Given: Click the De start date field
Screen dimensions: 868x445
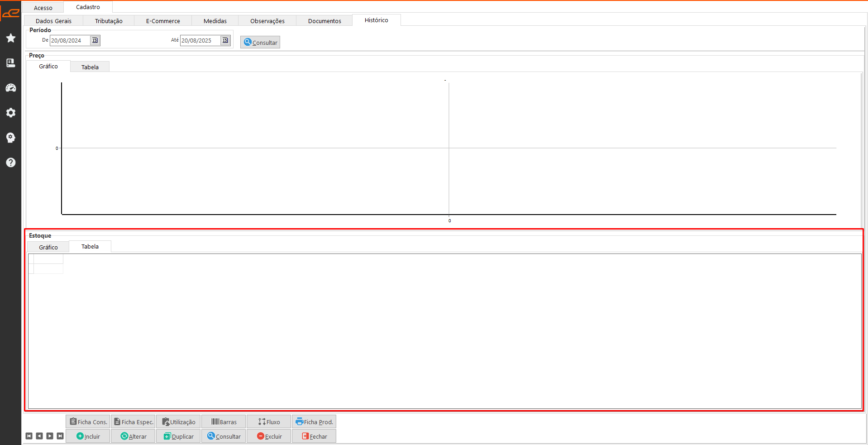Looking at the screenshot, I should [x=70, y=40].
